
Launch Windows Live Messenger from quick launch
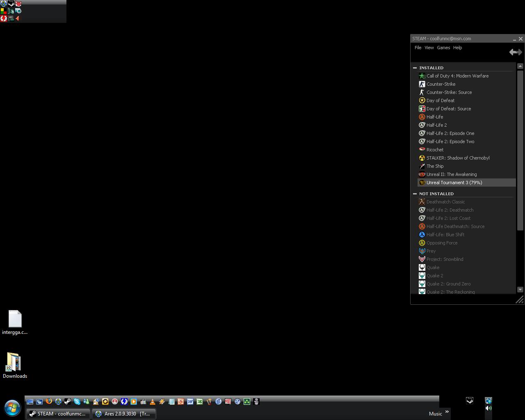[x=87, y=402]
